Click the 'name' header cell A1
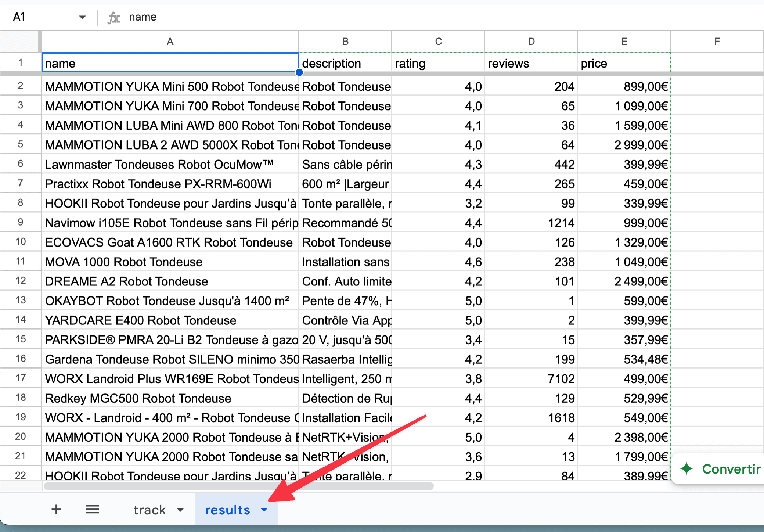Viewport: 764px width, 532px height. (x=170, y=63)
